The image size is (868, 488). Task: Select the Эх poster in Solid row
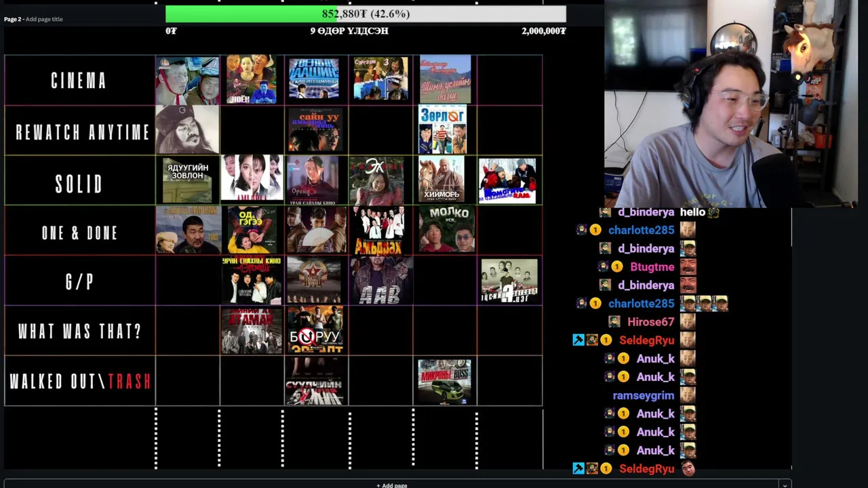click(376, 180)
